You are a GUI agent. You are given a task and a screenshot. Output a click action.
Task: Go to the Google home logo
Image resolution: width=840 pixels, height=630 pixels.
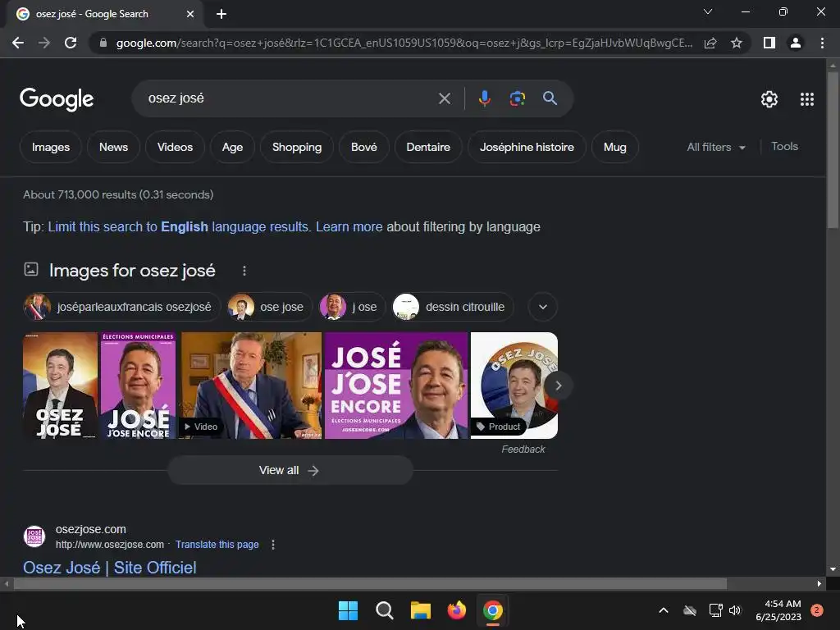click(57, 99)
